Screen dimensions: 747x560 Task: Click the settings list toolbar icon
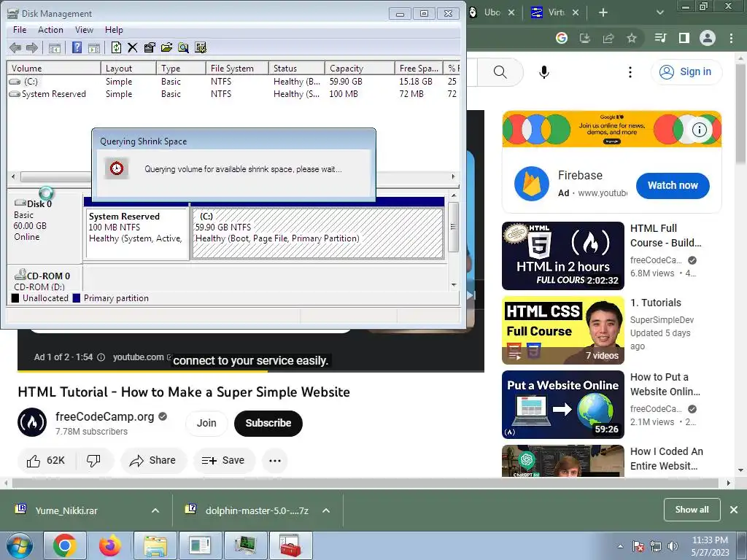click(x=201, y=47)
